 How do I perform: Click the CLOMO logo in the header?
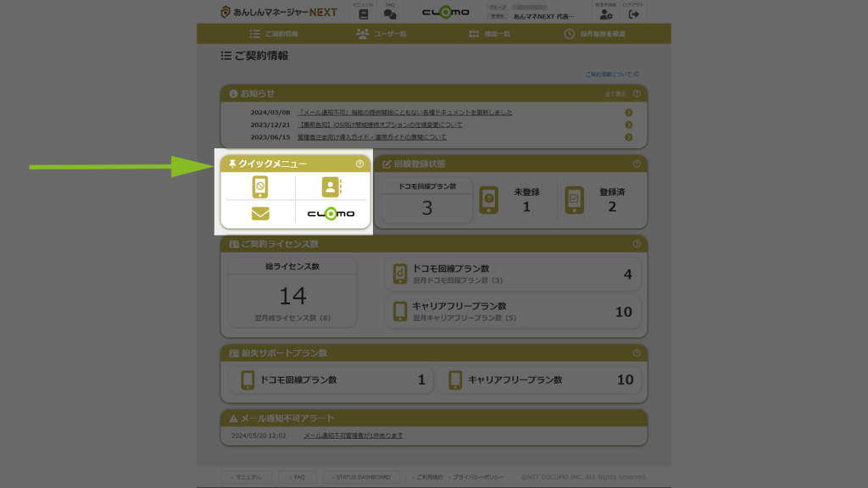click(446, 12)
